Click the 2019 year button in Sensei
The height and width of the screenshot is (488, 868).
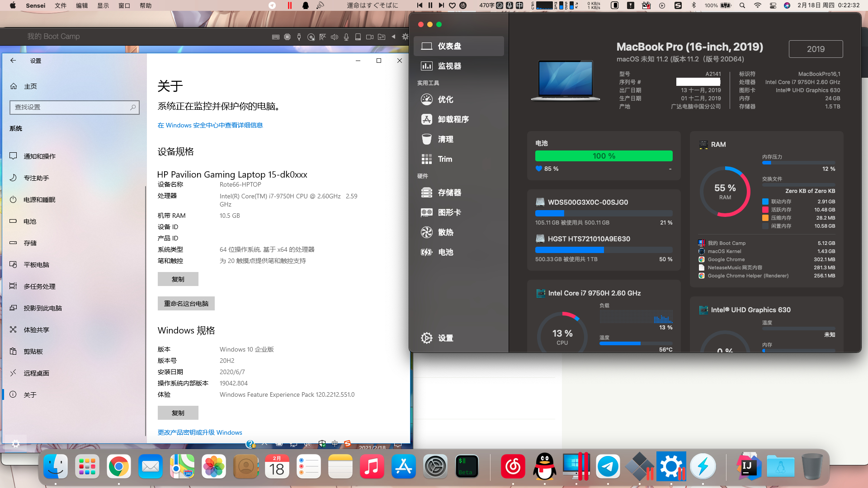coord(816,49)
